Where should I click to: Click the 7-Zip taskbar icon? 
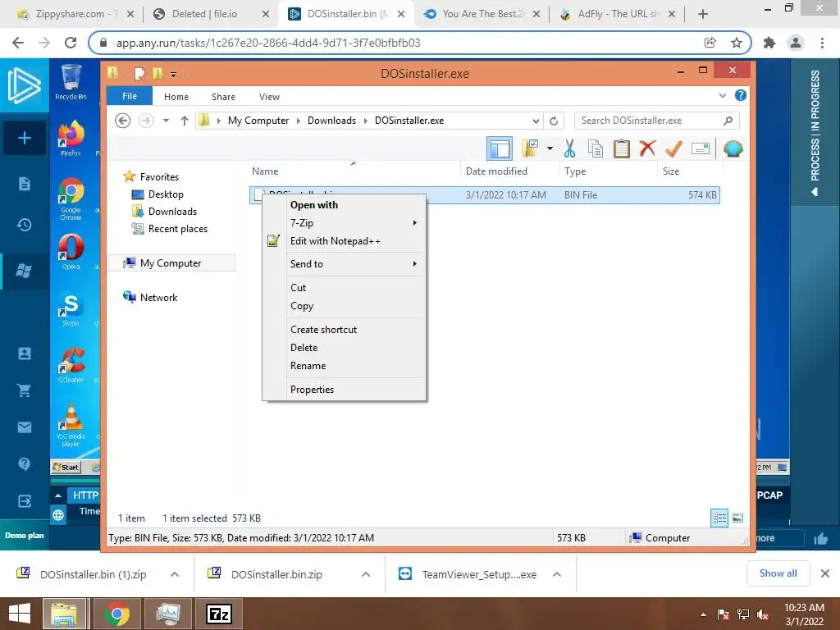click(220, 614)
